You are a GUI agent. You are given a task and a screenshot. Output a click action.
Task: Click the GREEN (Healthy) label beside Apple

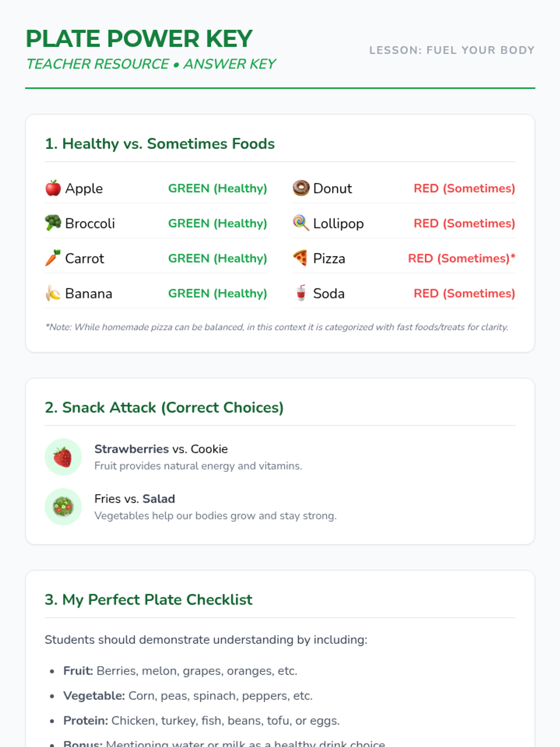(x=217, y=188)
